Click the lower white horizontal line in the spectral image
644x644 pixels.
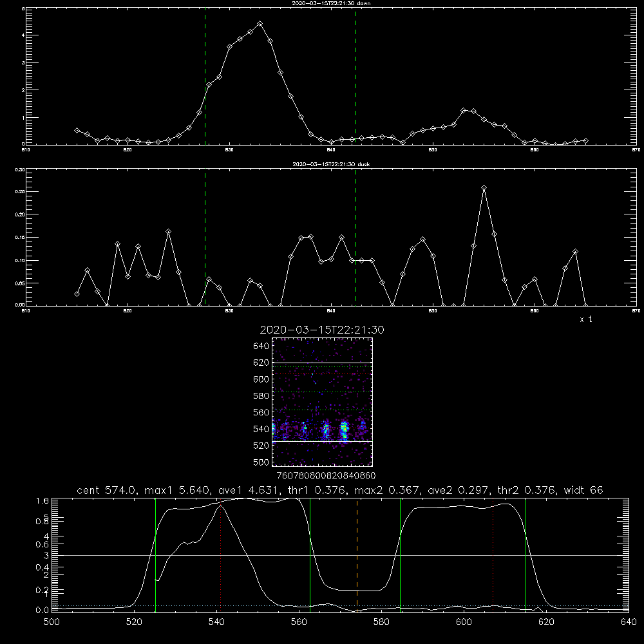[322, 441]
